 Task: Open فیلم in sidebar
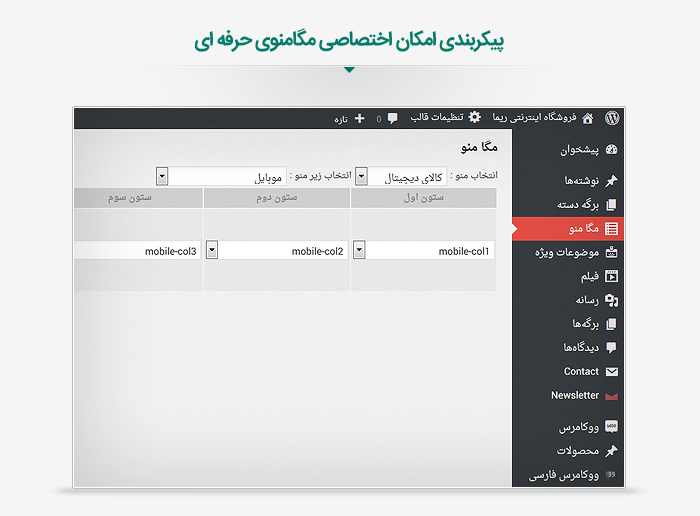coord(590,277)
